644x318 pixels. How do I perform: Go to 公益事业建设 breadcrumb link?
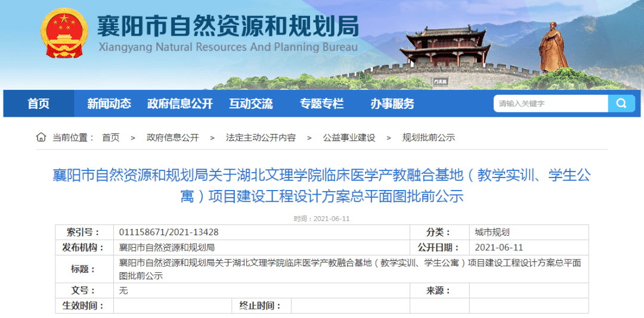pyautogui.click(x=349, y=138)
